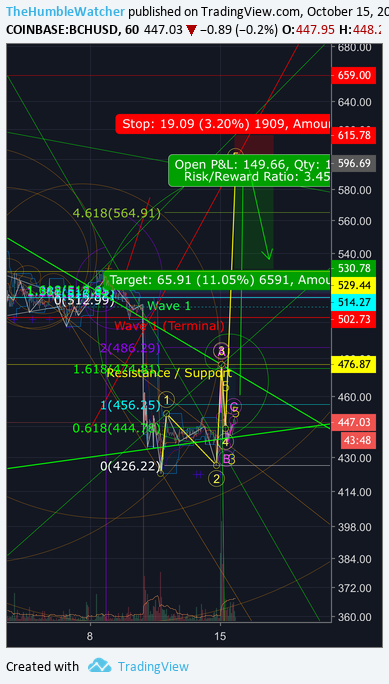The width and height of the screenshot is (389, 684).
Task: Select the 4.618(564.91) Fibonacci level
Action: 117,213
